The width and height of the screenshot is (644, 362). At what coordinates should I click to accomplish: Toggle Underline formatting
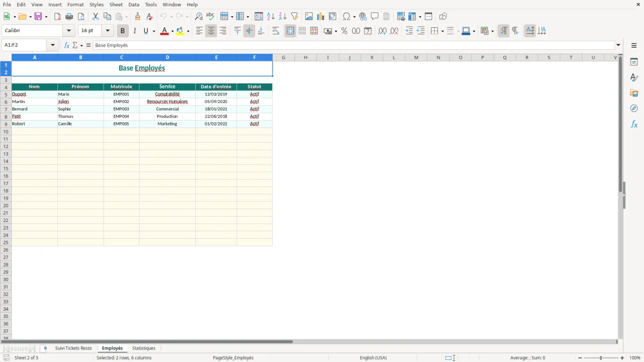(145, 31)
